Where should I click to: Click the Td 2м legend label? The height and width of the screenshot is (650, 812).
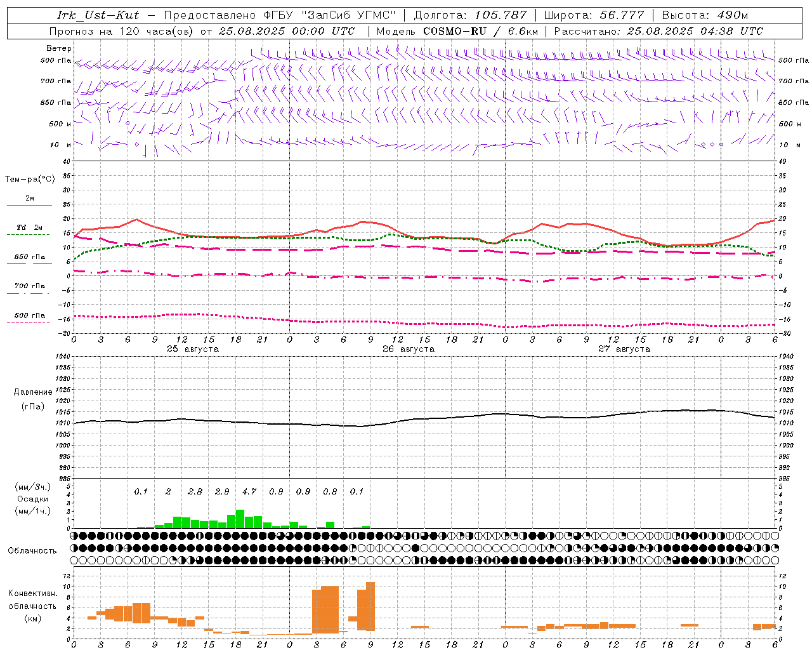click(30, 227)
